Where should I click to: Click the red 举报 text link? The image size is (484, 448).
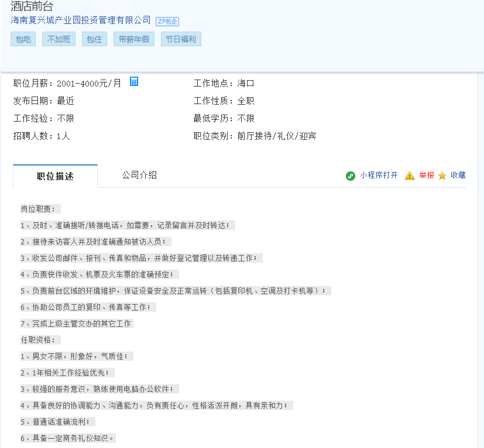tap(427, 175)
